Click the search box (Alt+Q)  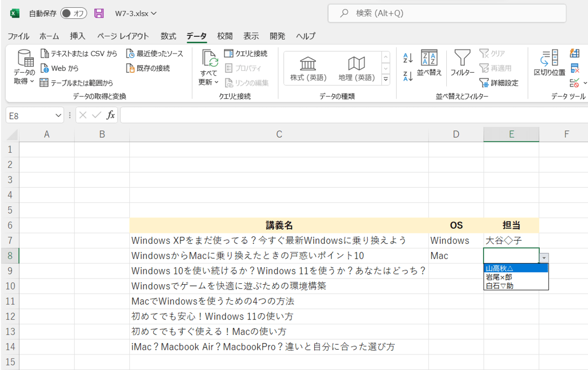click(x=447, y=14)
